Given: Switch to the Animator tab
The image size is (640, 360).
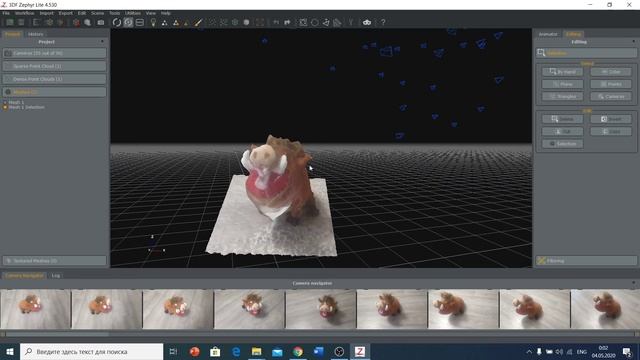Looking at the screenshot, I should 548,34.
